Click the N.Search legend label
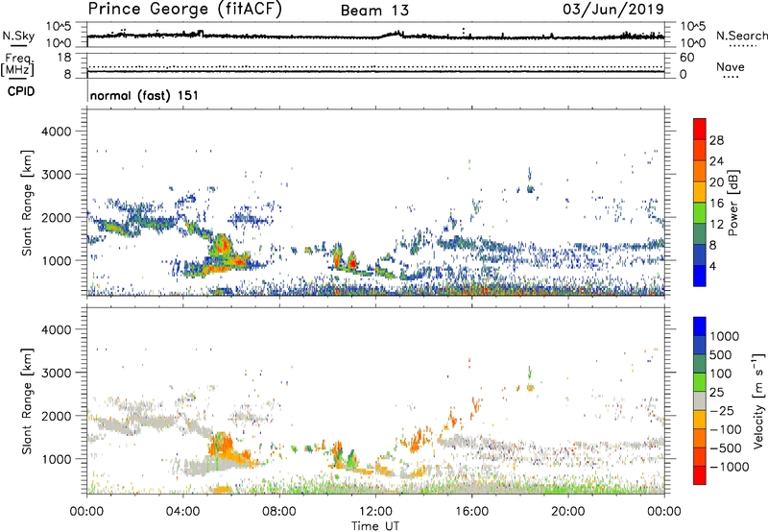The height and width of the screenshot is (532, 768). coord(741,36)
